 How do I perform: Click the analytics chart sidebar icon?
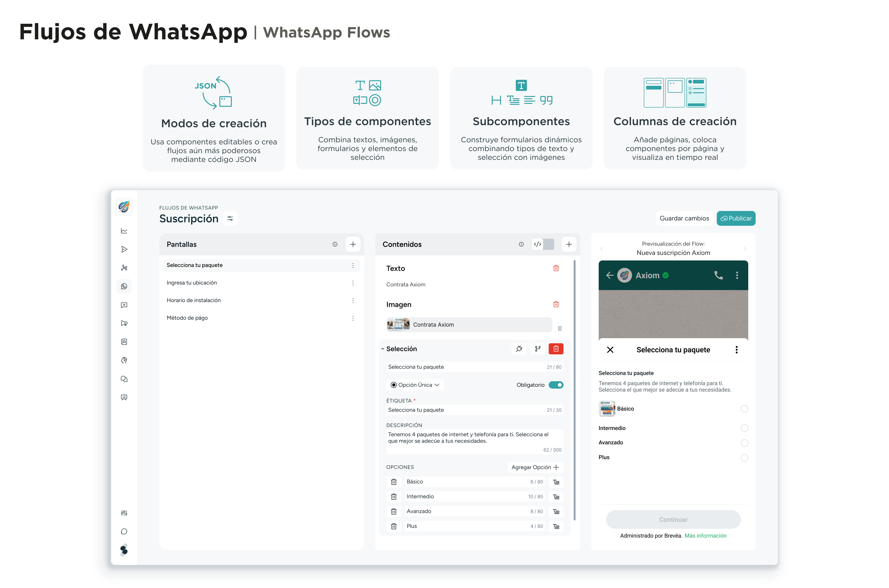click(x=124, y=231)
